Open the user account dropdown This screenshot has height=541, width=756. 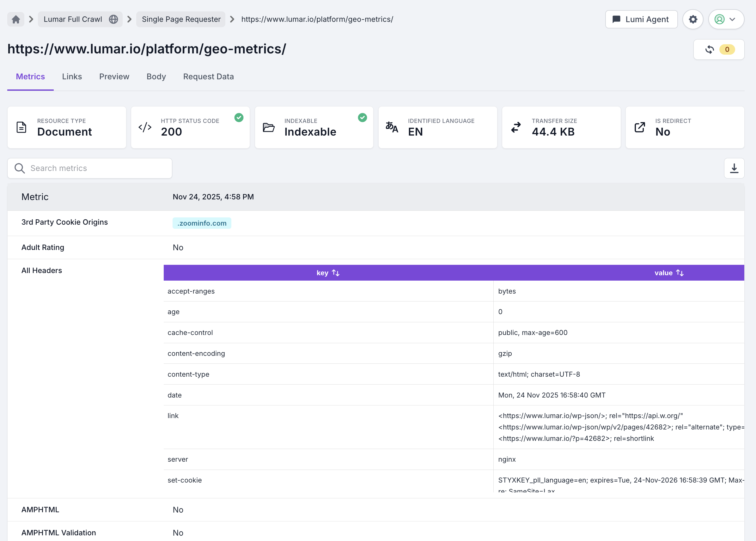point(726,19)
